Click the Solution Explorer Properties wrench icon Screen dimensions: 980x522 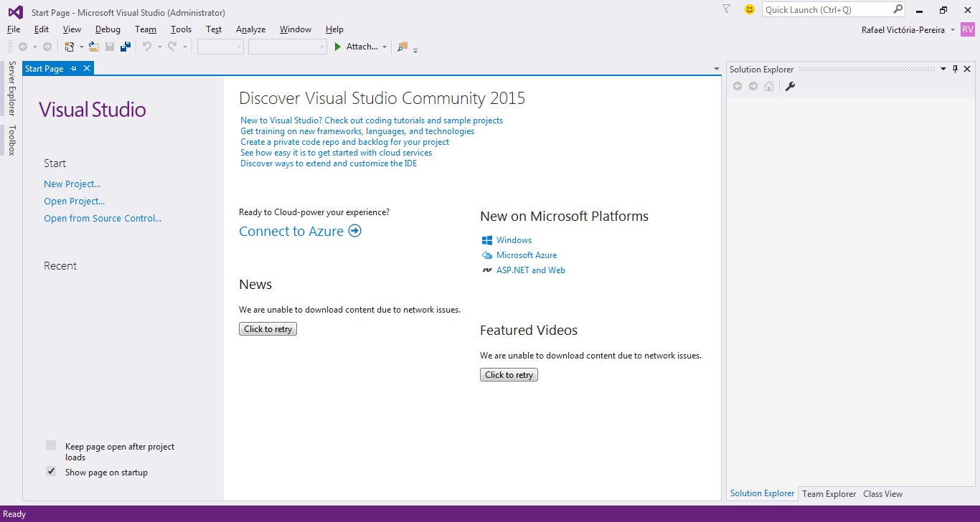(x=791, y=86)
